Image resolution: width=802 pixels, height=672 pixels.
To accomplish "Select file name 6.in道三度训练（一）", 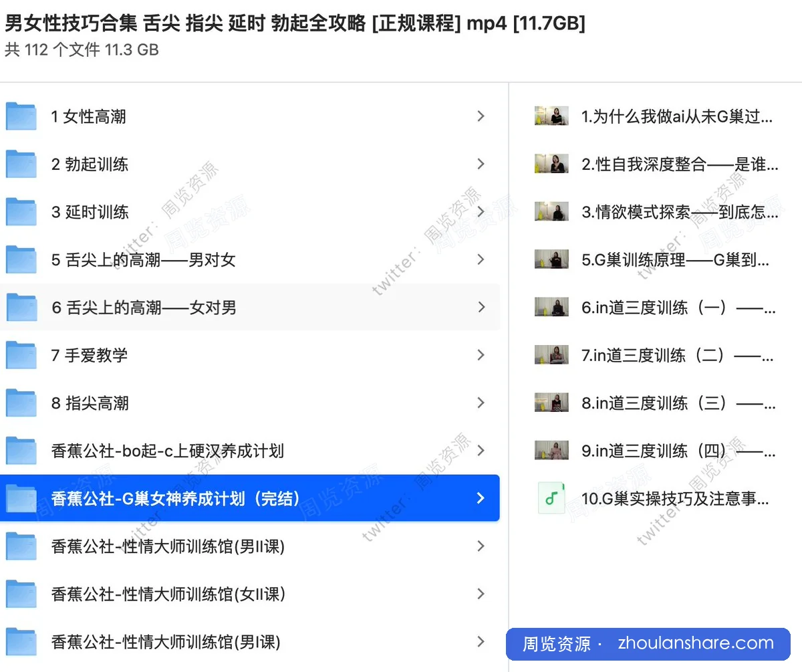I will [x=678, y=308].
